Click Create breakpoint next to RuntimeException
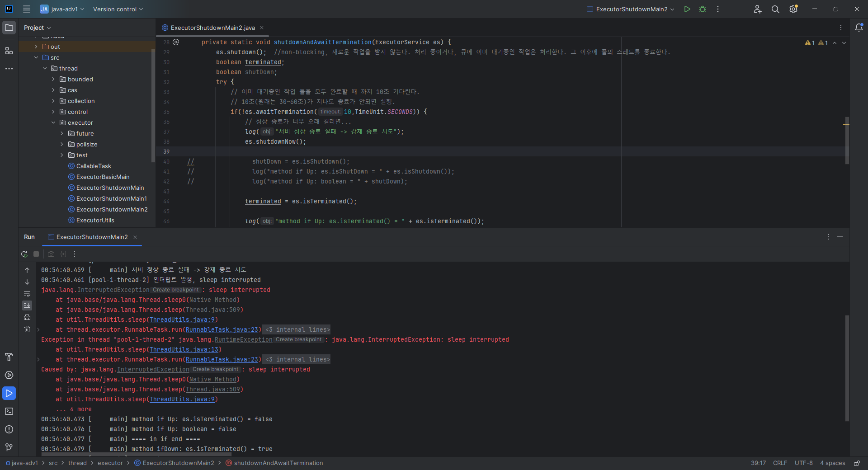The width and height of the screenshot is (868, 470). 298,339
